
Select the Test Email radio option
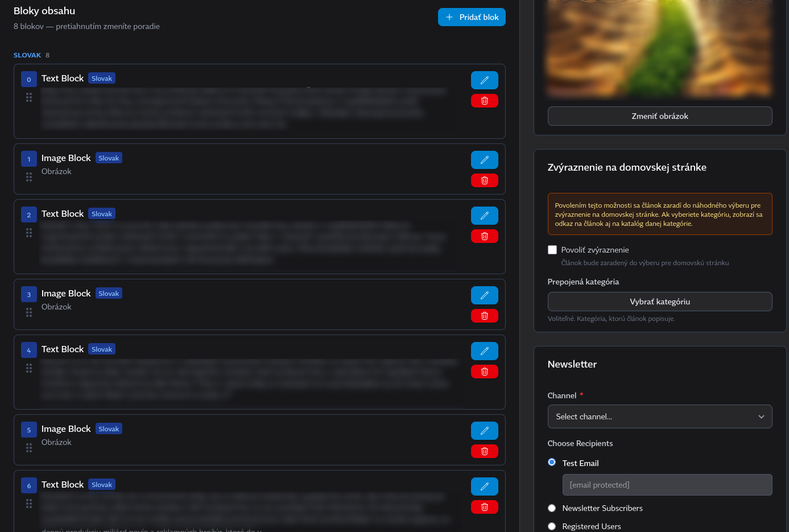(x=552, y=463)
